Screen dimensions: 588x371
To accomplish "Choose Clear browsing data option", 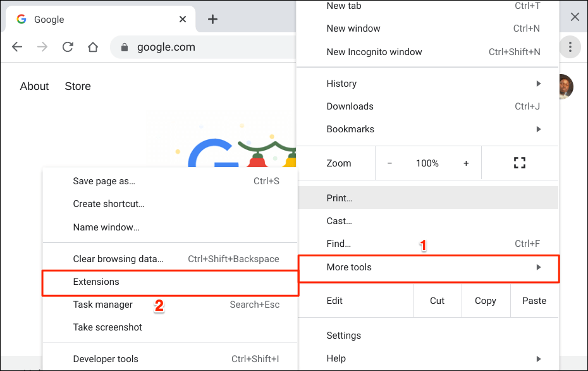I will click(118, 259).
